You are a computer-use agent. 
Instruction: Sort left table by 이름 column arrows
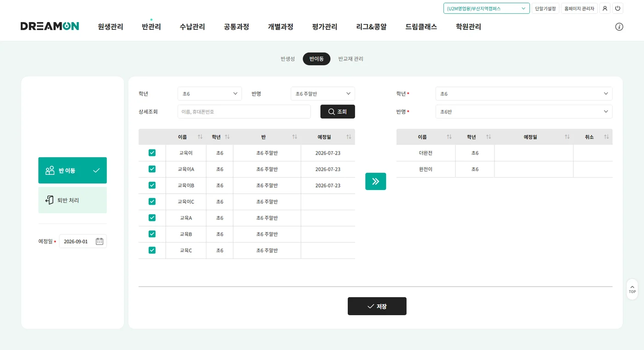click(x=200, y=137)
